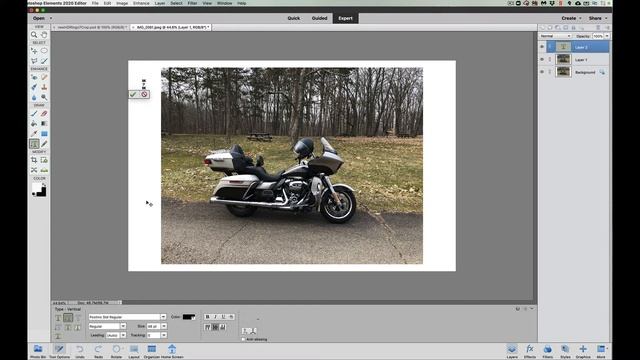Open the font Size dropdown
The height and width of the screenshot is (360, 640).
coord(164,326)
